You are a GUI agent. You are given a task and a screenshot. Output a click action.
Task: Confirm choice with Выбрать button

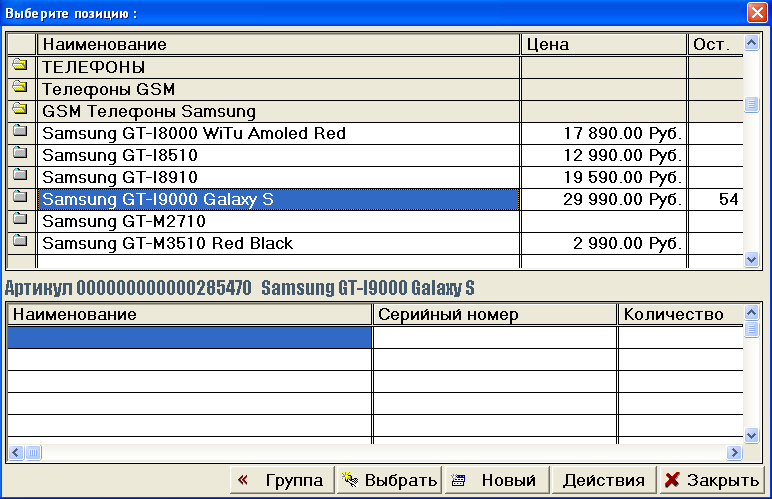pyautogui.click(x=389, y=480)
